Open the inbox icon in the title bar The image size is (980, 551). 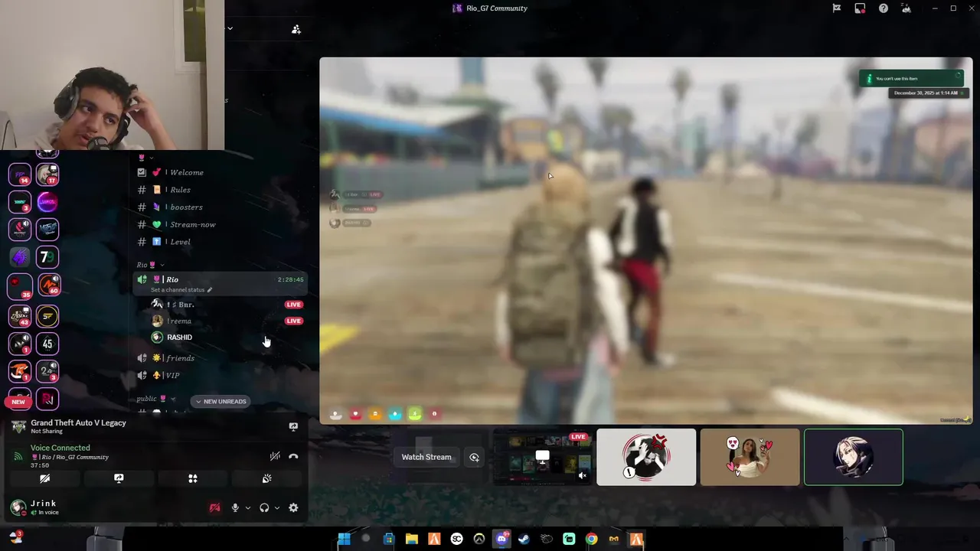coord(860,8)
